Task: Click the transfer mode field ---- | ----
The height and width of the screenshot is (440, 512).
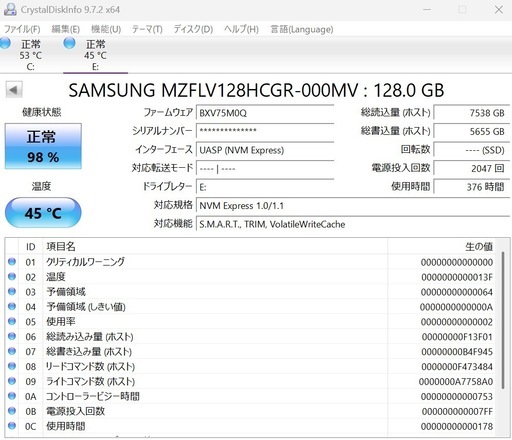Action: tap(265, 169)
